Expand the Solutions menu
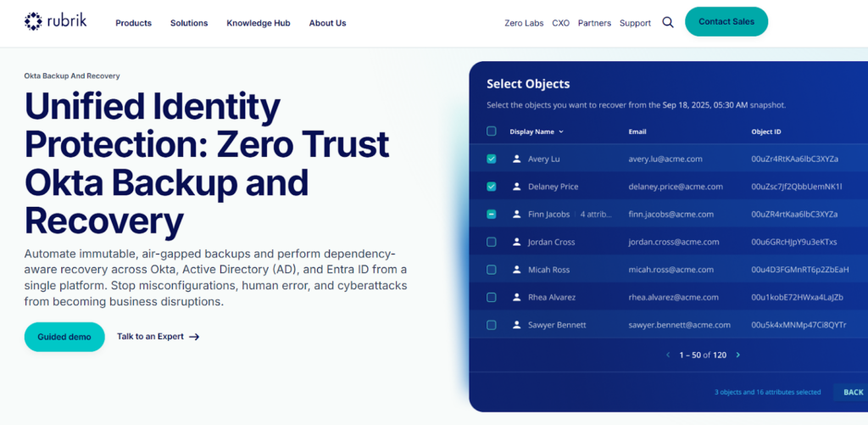Viewport: 868px width, 425px height. (189, 23)
